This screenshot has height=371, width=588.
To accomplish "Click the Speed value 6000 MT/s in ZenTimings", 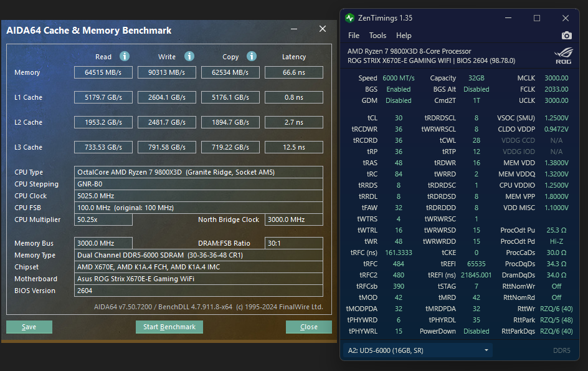I will click(399, 78).
